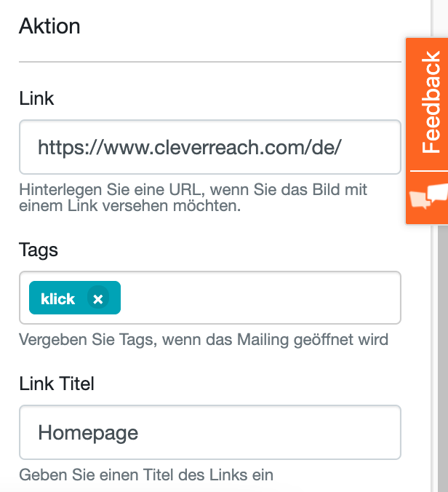Remove the klick tag with its x icon
Screen dimensions: 448x492
[98, 298]
